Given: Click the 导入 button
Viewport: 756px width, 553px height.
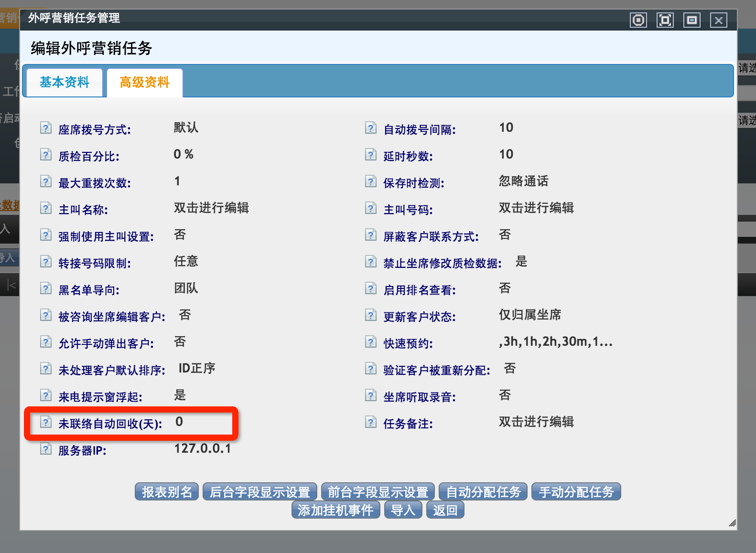Looking at the screenshot, I should pyautogui.click(x=403, y=510).
